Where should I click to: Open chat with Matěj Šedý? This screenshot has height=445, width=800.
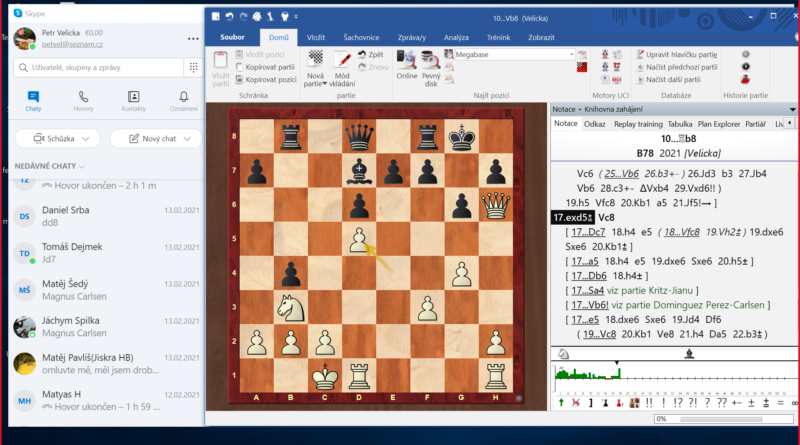106,290
